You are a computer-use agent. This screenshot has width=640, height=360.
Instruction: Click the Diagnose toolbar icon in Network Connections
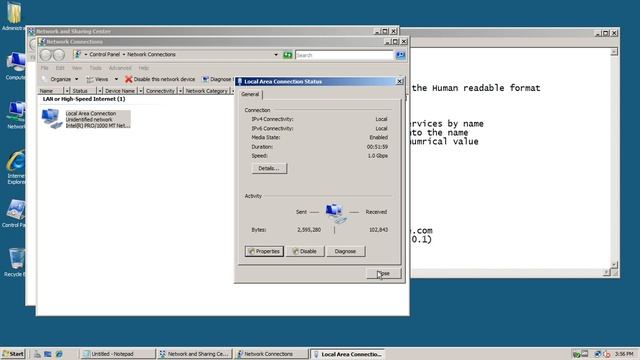206,79
